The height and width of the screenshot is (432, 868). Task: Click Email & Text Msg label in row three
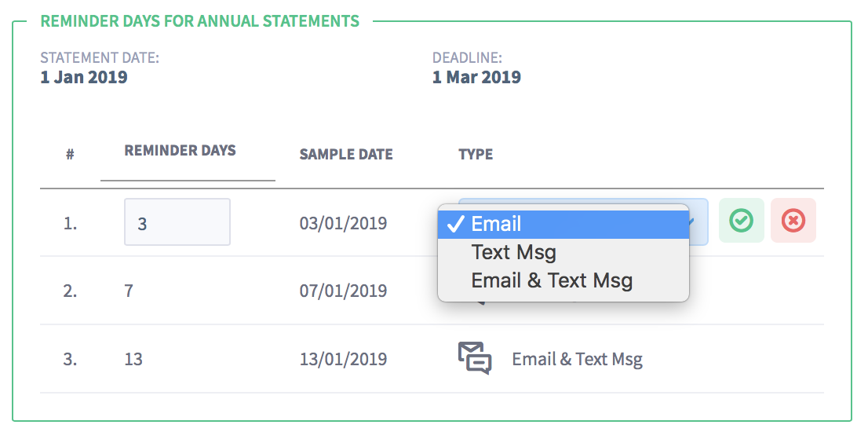pos(577,359)
